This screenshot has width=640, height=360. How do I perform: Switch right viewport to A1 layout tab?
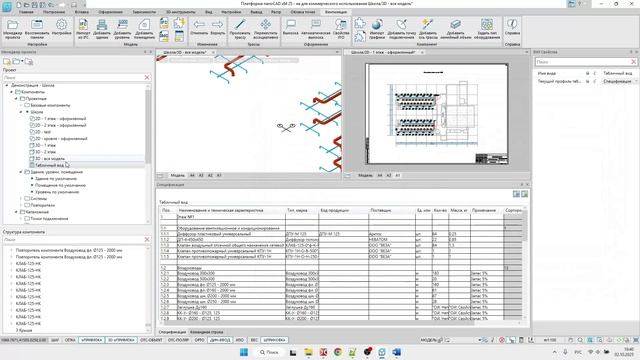398,176
